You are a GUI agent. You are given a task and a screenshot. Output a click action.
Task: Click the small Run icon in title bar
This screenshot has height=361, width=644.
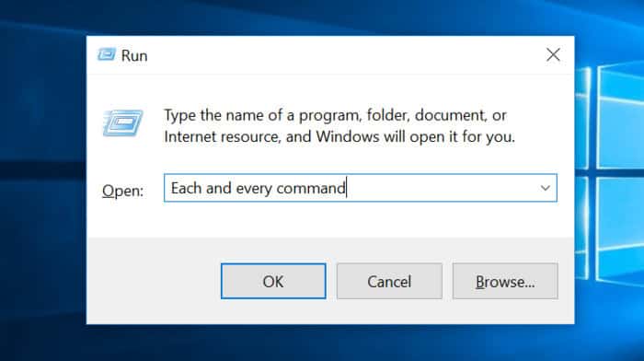[x=107, y=54]
